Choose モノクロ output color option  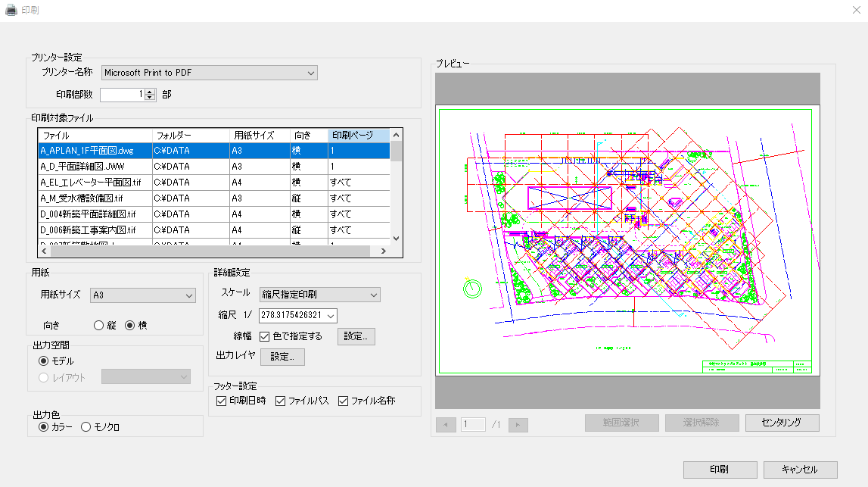coord(86,427)
